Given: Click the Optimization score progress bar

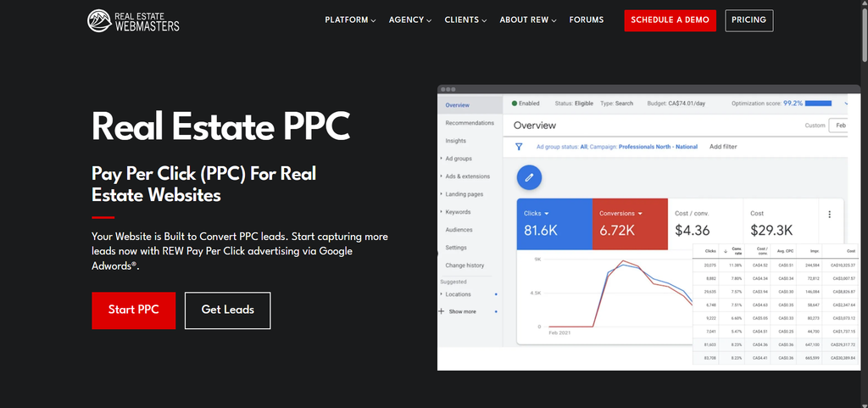Looking at the screenshot, I should (x=818, y=103).
